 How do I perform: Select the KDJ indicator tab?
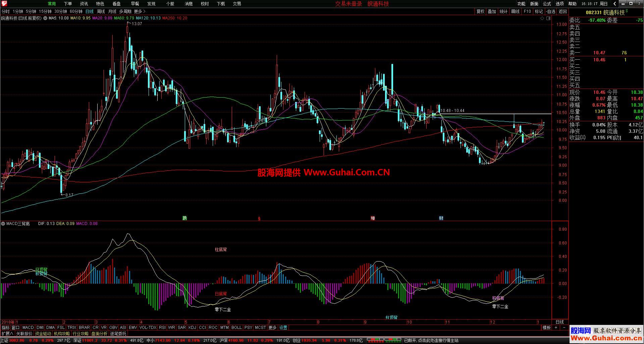click(x=192, y=328)
